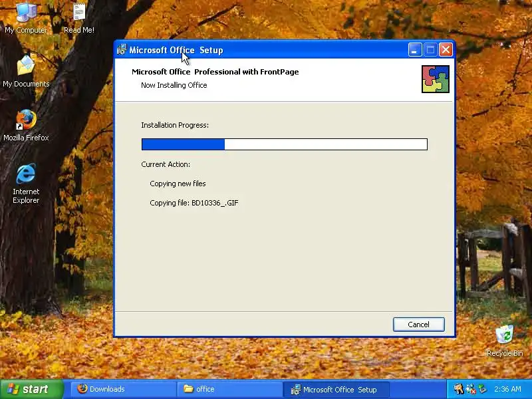The image size is (532, 399).
Task: Click the 2:36 AM system clock
Action: [x=507, y=389]
